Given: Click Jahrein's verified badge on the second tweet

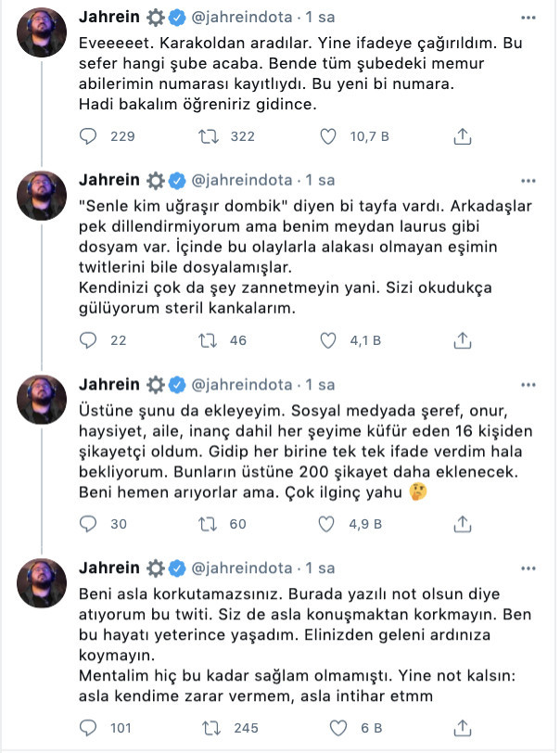Looking at the screenshot, I should pos(175,182).
